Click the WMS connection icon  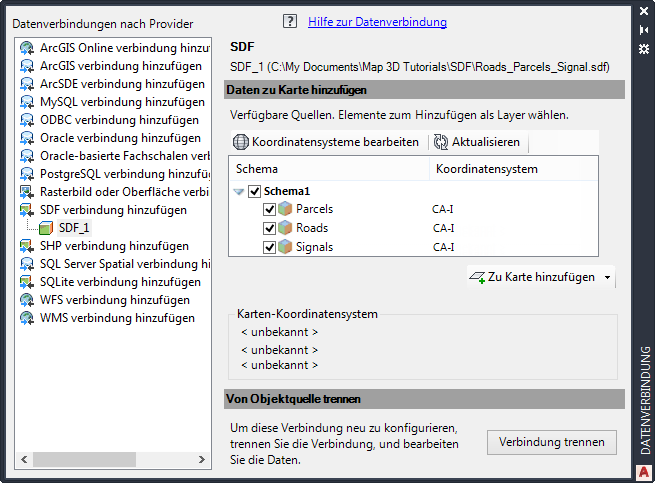27,318
